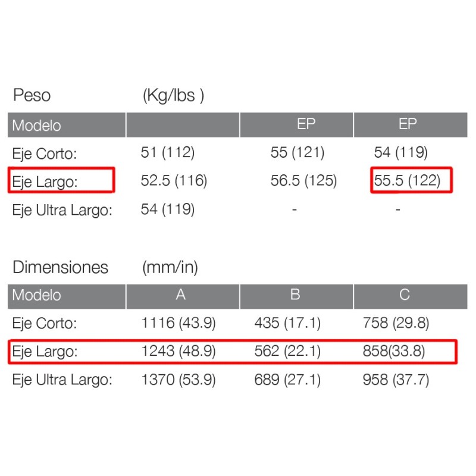Click the 51 (112) weight cell
The width and height of the screenshot is (476, 476).
[168, 153]
